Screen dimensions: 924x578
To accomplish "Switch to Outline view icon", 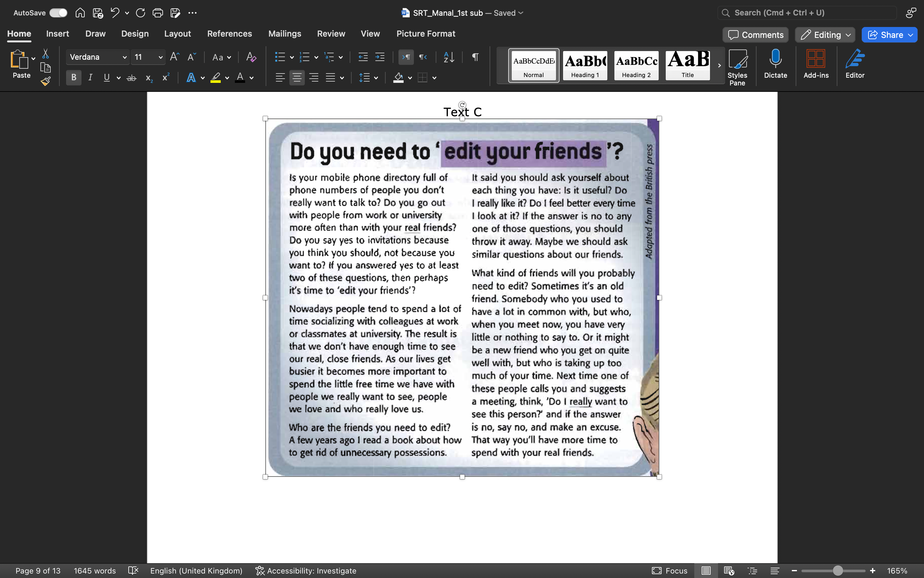I will [x=752, y=570].
